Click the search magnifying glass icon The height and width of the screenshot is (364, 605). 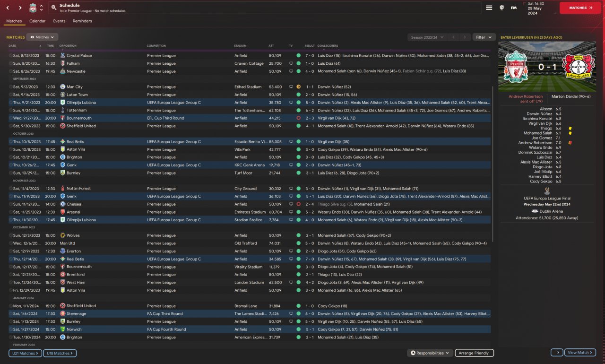tap(54, 8)
